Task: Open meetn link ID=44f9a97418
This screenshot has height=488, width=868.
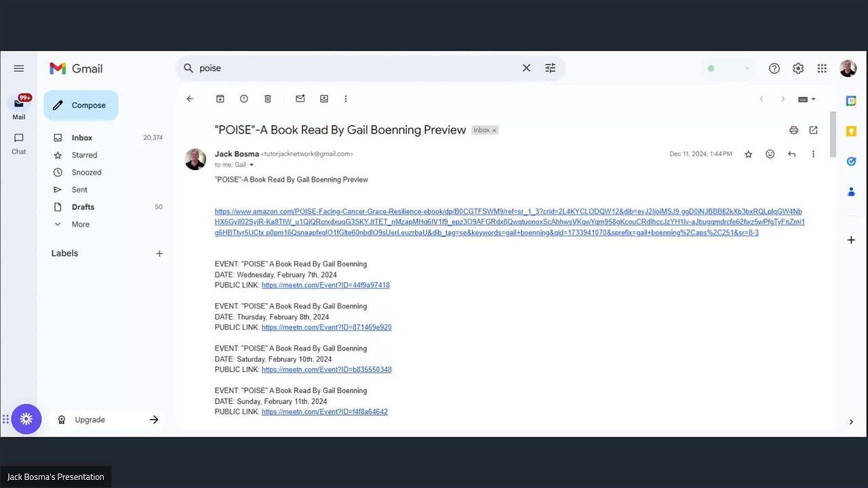Action: point(325,285)
